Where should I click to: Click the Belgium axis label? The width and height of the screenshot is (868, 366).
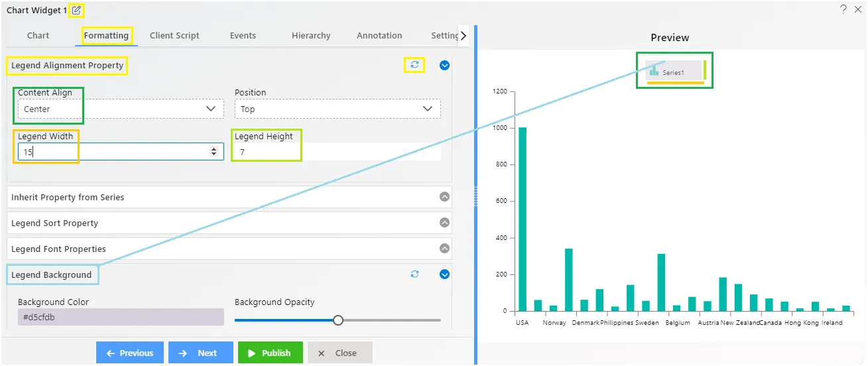tap(678, 323)
